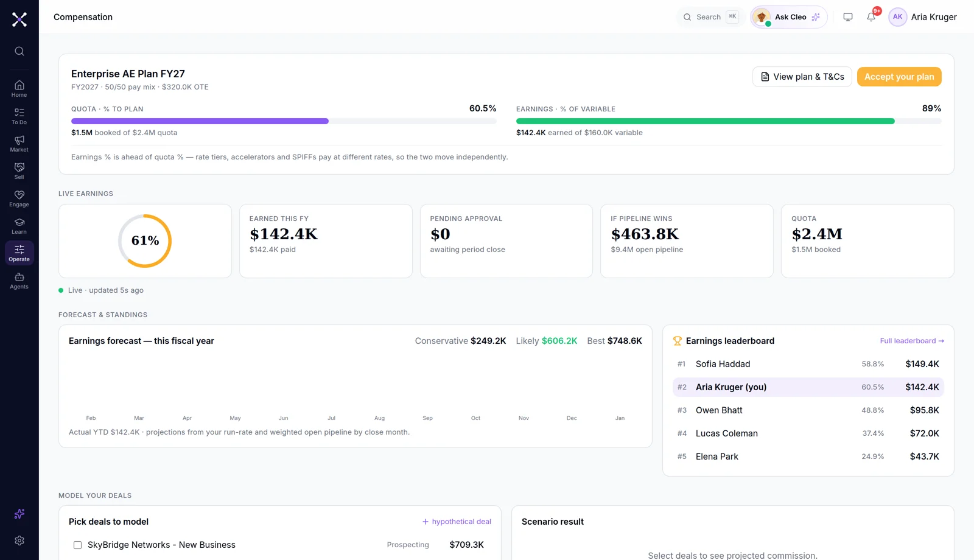Click the document icon on View plan button
This screenshot has width=974, height=560.
tap(765, 77)
